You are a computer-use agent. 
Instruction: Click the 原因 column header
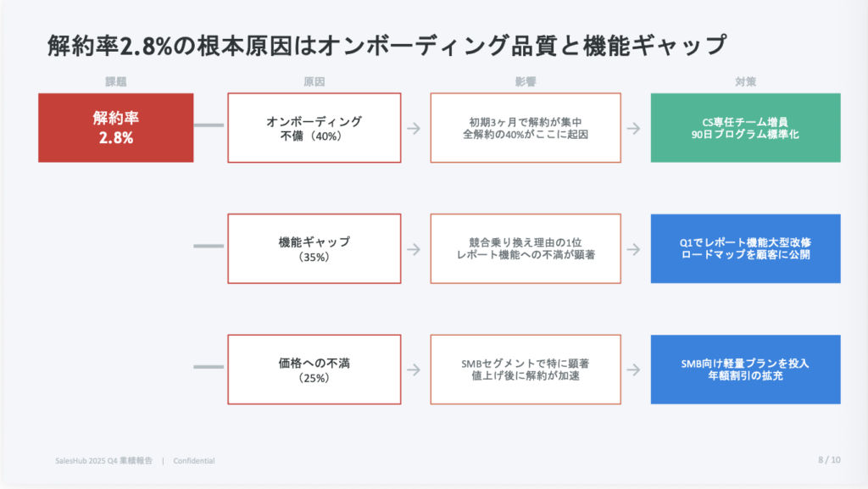[x=314, y=82]
